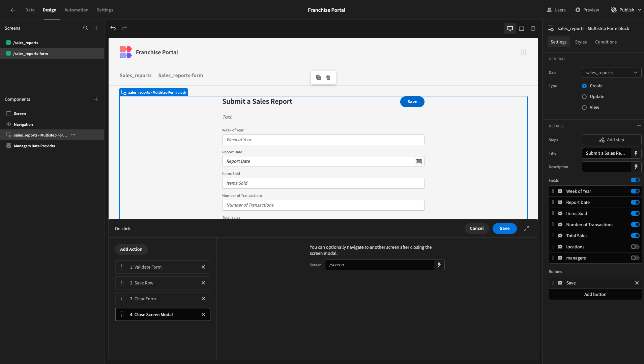The height and width of the screenshot is (364, 644).
Task: Switch to tablet preview icon
Action: point(522,29)
